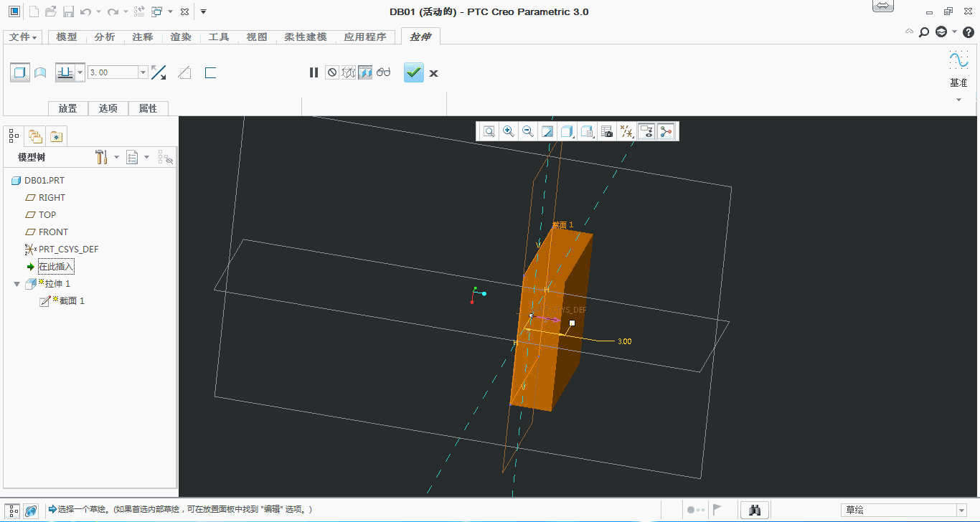The width and height of the screenshot is (980, 522).
Task: Open the 属性 properties panel
Action: point(148,108)
